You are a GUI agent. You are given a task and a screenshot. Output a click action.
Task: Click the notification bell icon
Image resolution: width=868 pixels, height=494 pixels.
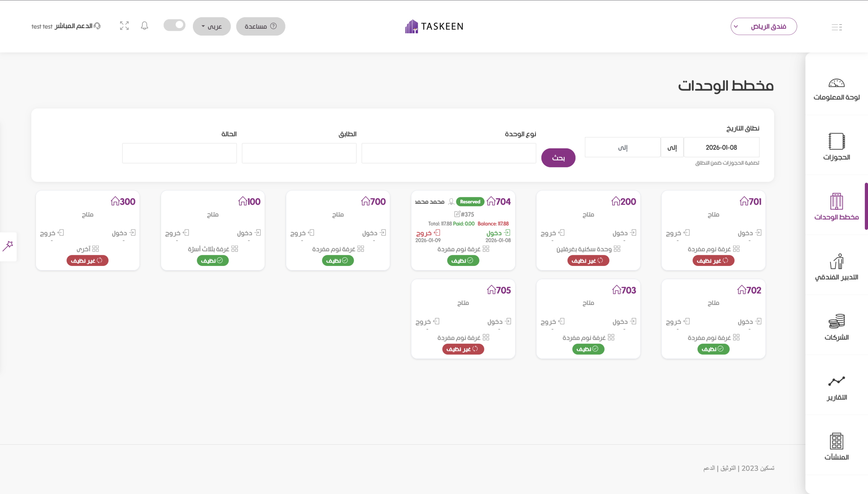pyautogui.click(x=144, y=26)
